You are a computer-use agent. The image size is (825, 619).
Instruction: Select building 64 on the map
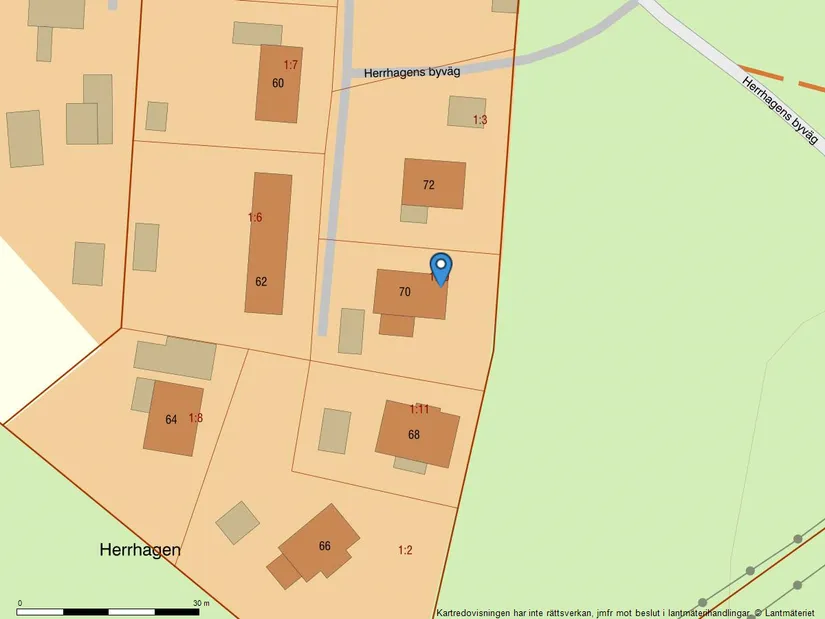[171, 419]
